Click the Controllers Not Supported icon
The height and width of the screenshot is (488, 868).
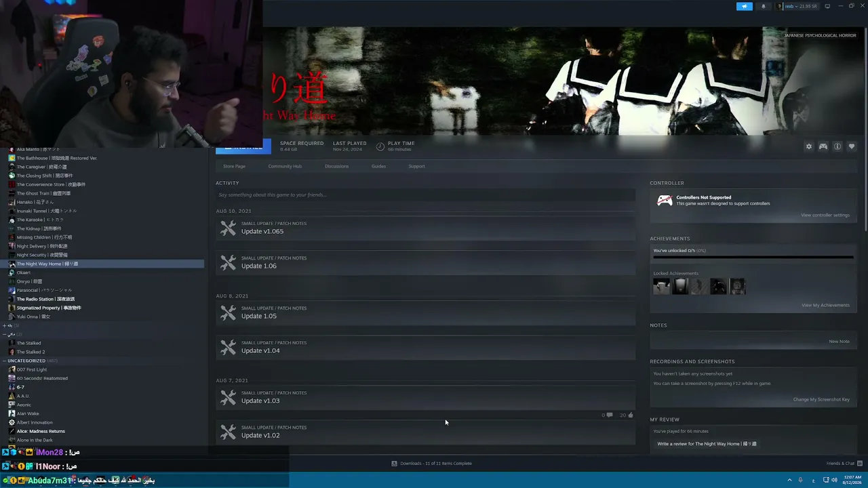665,201
